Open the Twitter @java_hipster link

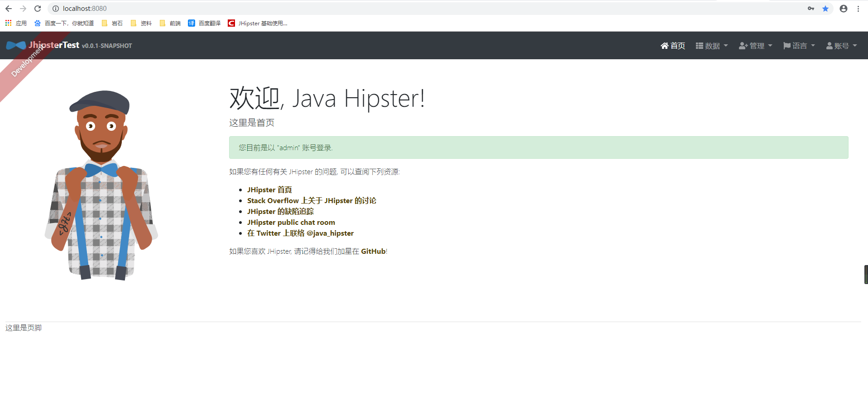tap(300, 233)
